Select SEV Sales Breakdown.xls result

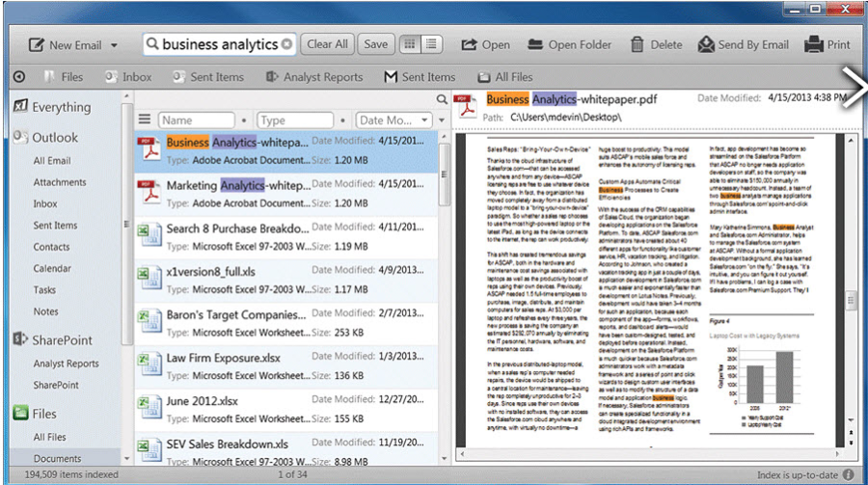coord(286,449)
